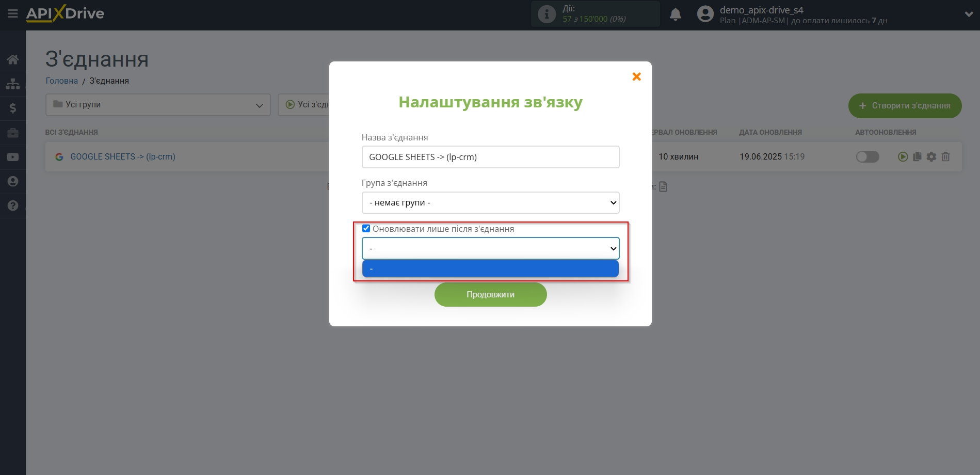Click the info icon next to Дії

tap(547, 14)
